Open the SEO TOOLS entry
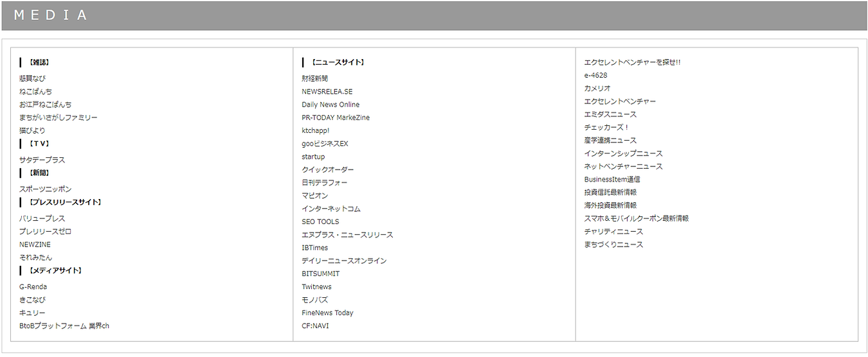868x357 pixels. point(320,222)
